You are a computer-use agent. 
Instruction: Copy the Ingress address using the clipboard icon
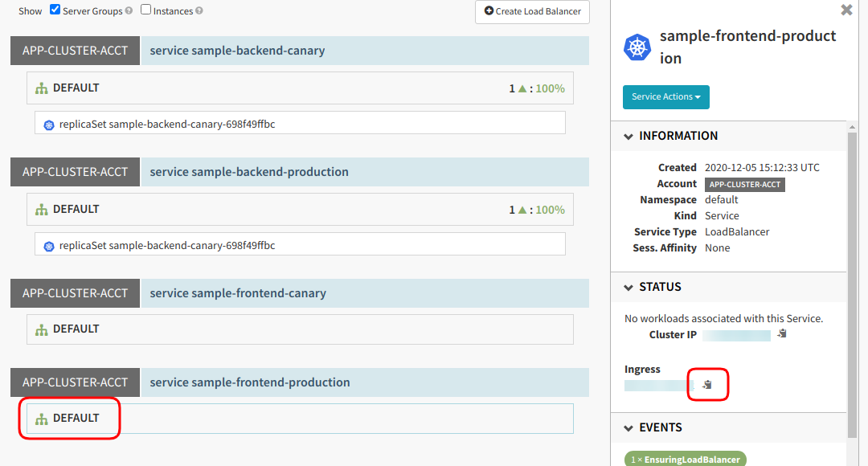[707, 384]
